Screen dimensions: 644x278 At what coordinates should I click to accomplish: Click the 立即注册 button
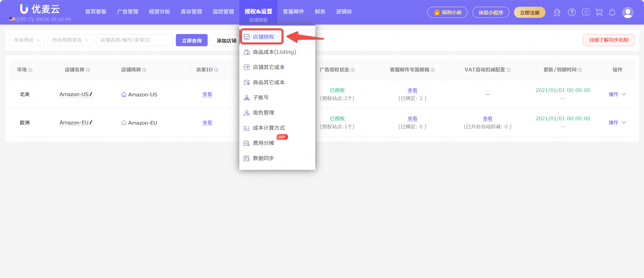coord(530,12)
